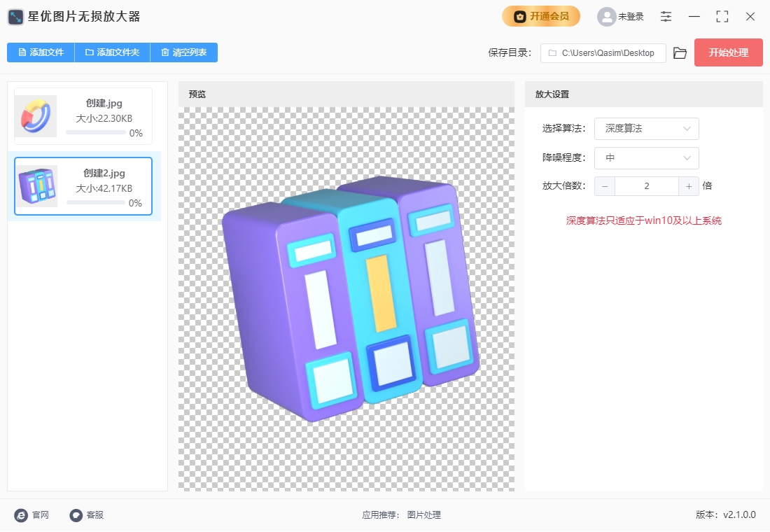Click the 添加文件夹 add folder button

[112, 52]
